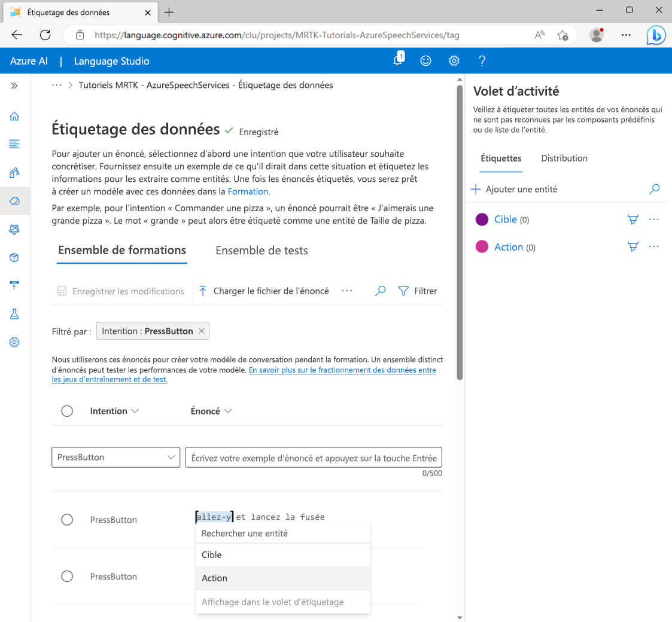The height and width of the screenshot is (622, 672).
Task: Select all utterances radio in header row
Action: click(x=67, y=411)
